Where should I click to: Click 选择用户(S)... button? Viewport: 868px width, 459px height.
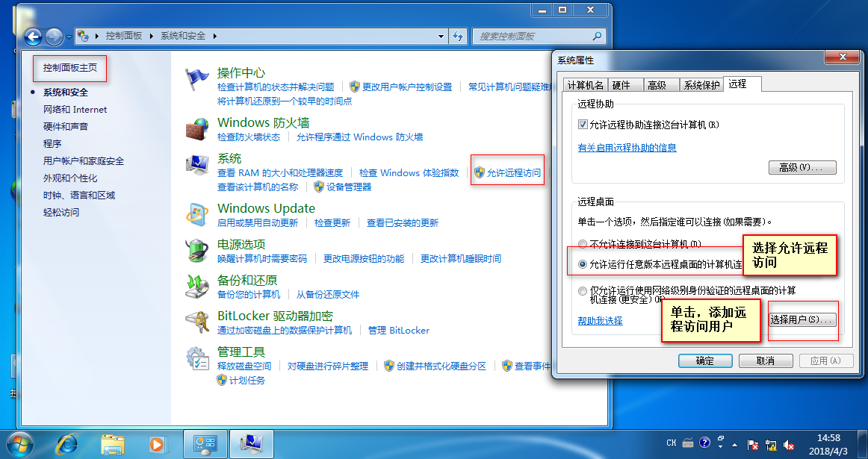click(802, 319)
